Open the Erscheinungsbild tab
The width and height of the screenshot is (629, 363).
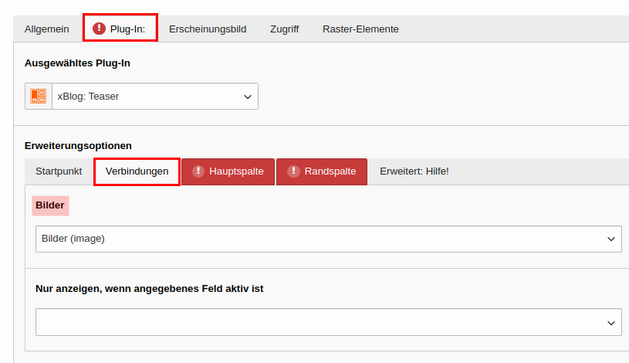coord(207,29)
